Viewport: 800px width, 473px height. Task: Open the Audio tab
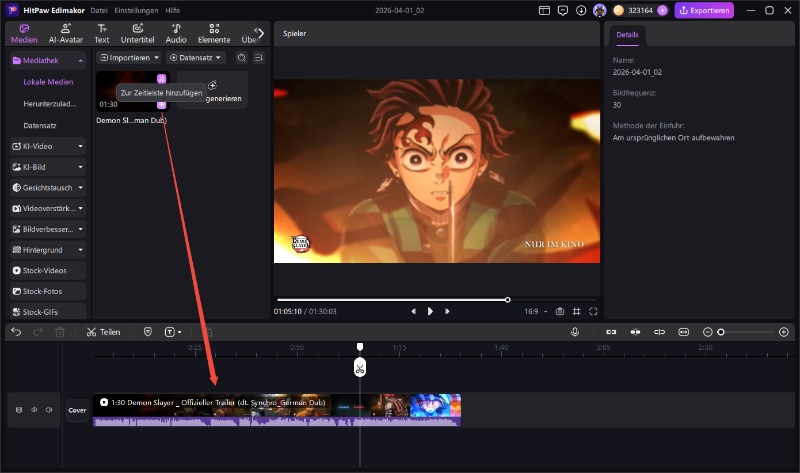click(176, 34)
